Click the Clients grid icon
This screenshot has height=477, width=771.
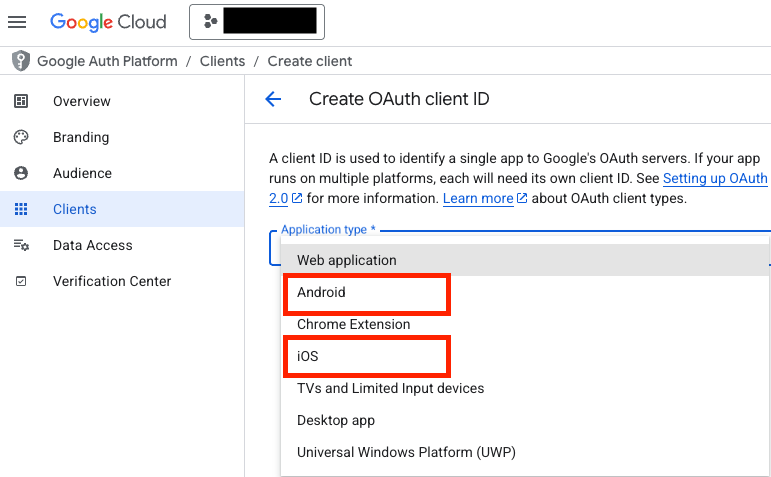click(20, 209)
